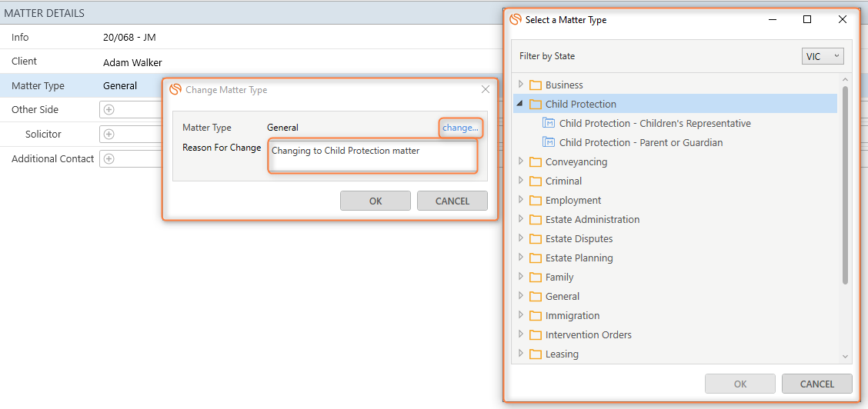
Task: Click the matter type list scrollbar
Action: pos(846,185)
